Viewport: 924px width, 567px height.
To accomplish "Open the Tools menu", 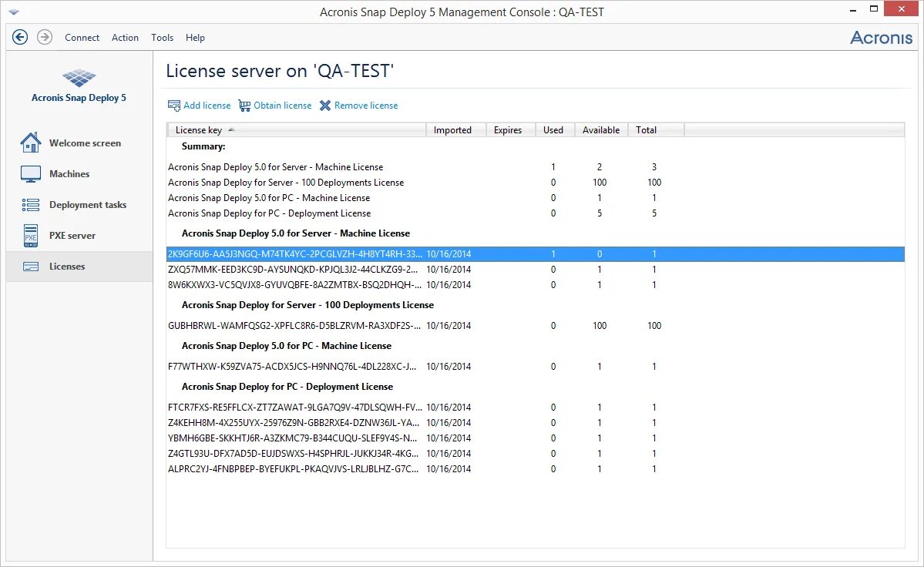I will (162, 37).
